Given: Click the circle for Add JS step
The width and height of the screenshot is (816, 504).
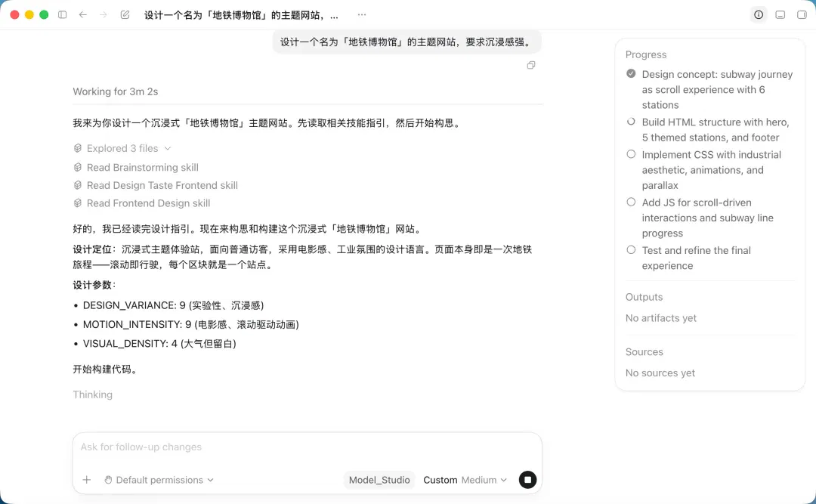Looking at the screenshot, I should 631,202.
